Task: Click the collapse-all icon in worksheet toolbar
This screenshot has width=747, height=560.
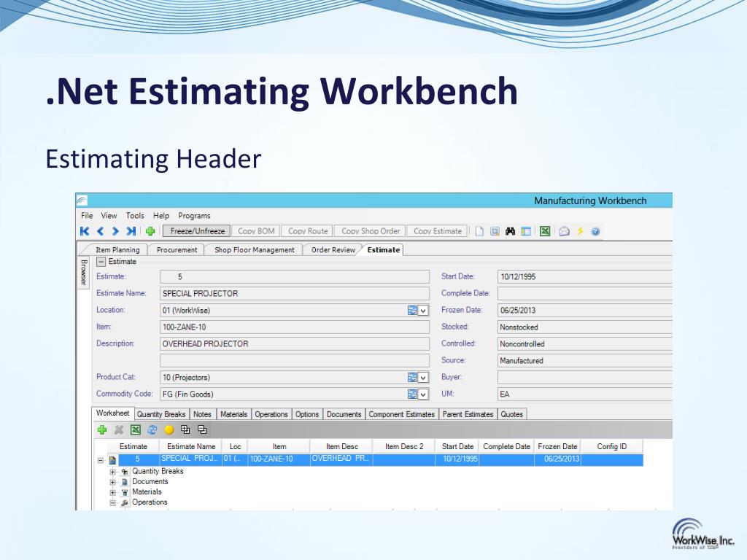Action: [x=202, y=430]
